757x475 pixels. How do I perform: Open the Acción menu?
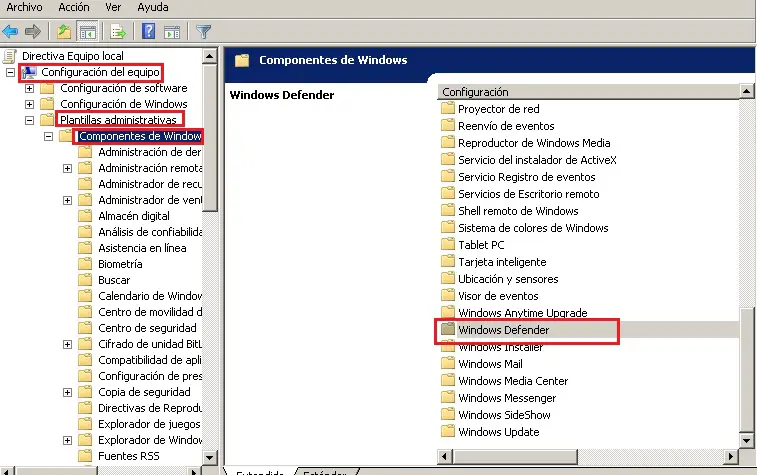tap(74, 7)
